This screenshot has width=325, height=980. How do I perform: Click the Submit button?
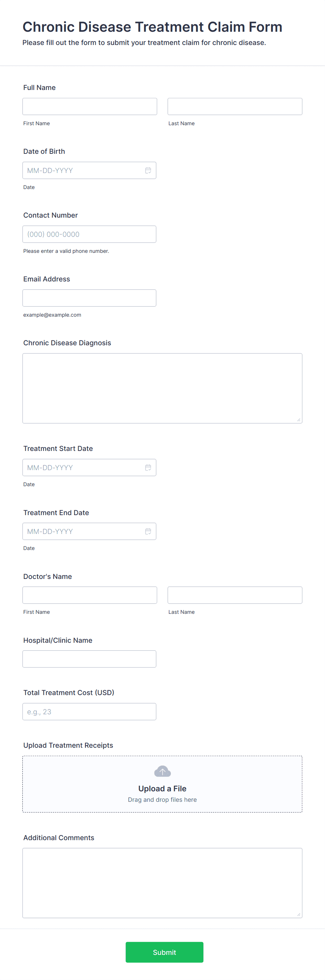coord(165,952)
